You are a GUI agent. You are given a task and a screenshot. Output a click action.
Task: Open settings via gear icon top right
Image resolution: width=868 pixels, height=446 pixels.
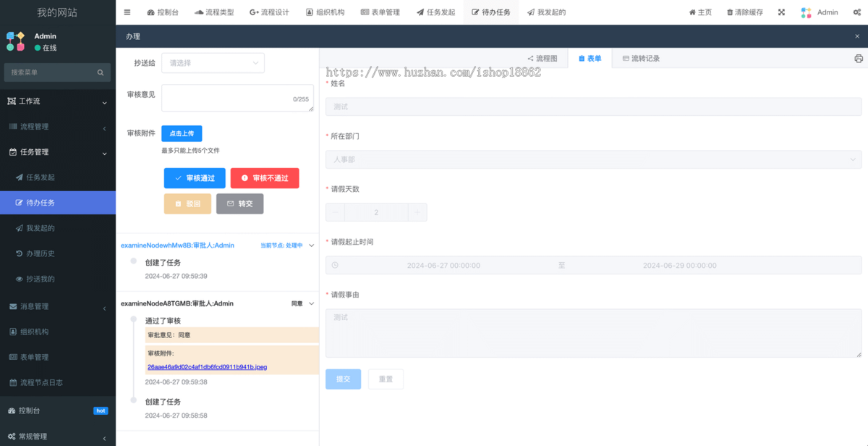pyautogui.click(x=857, y=12)
